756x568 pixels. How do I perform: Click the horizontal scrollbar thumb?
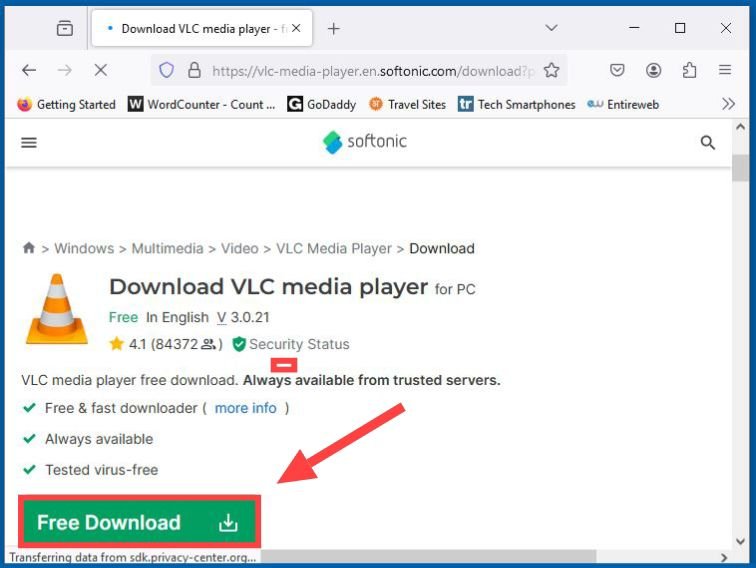431,557
